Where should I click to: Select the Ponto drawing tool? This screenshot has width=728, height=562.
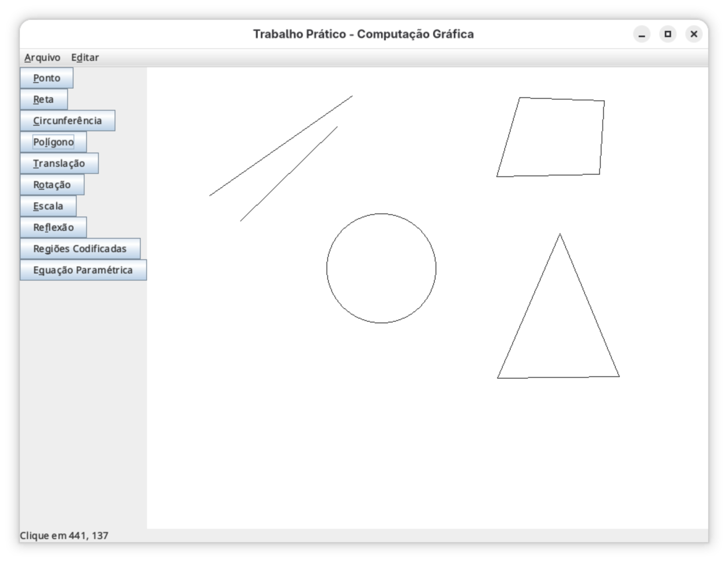[47, 78]
